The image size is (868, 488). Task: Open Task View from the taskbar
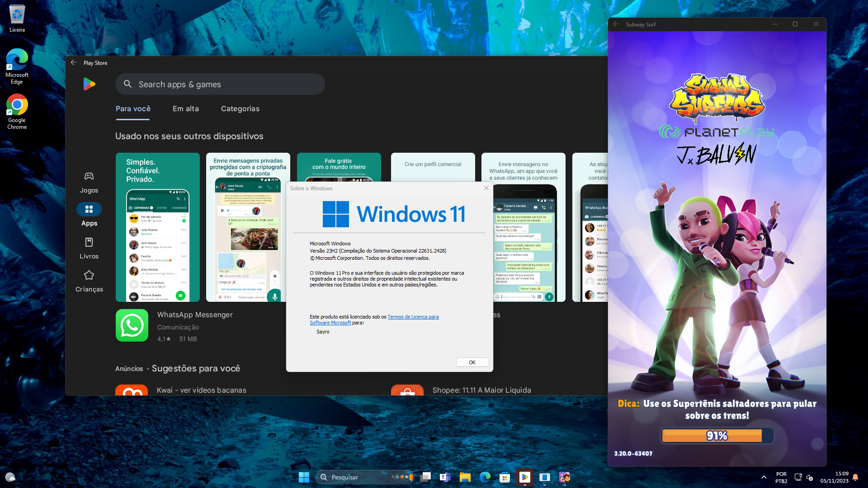click(x=425, y=477)
